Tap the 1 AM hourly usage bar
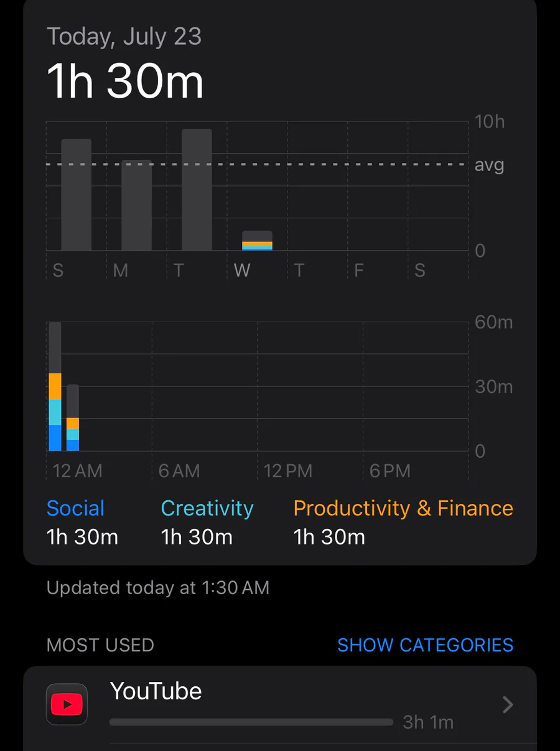 tap(73, 417)
